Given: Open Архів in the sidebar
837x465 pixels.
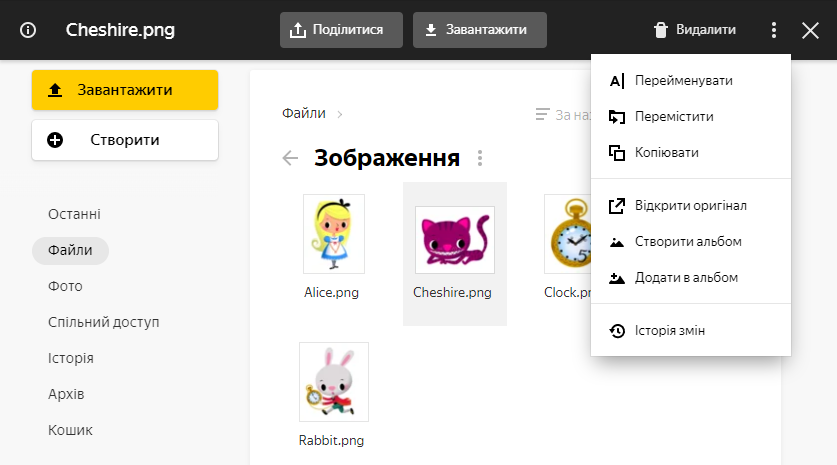Looking at the screenshot, I should point(66,394).
